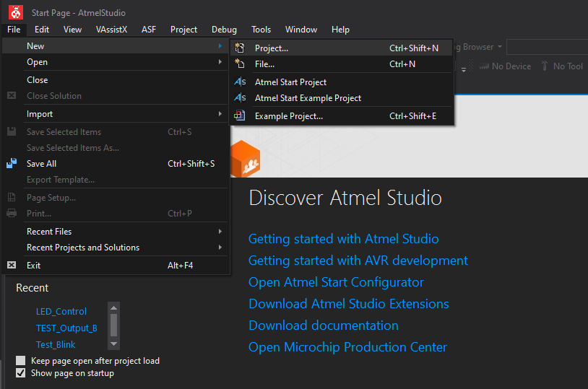
Task: Click the Page Setup icon
Action: pos(12,197)
